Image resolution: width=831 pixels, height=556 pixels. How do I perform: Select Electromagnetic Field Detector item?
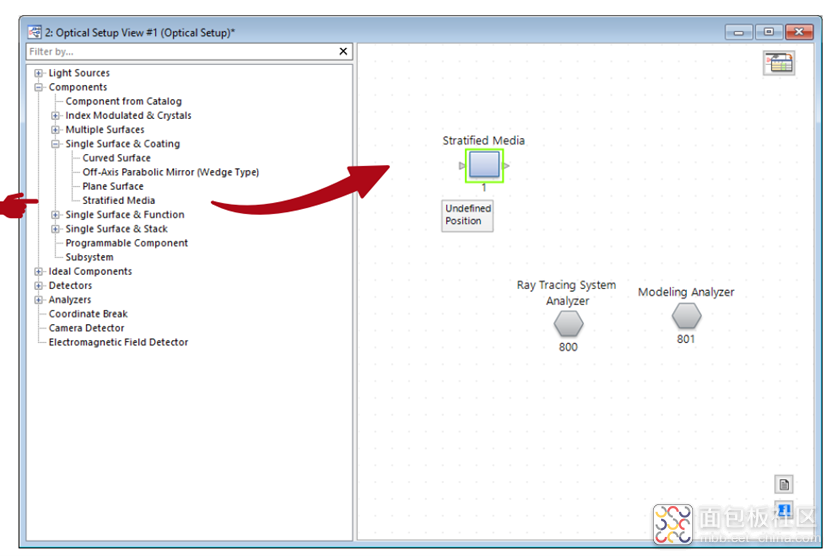pyautogui.click(x=118, y=342)
